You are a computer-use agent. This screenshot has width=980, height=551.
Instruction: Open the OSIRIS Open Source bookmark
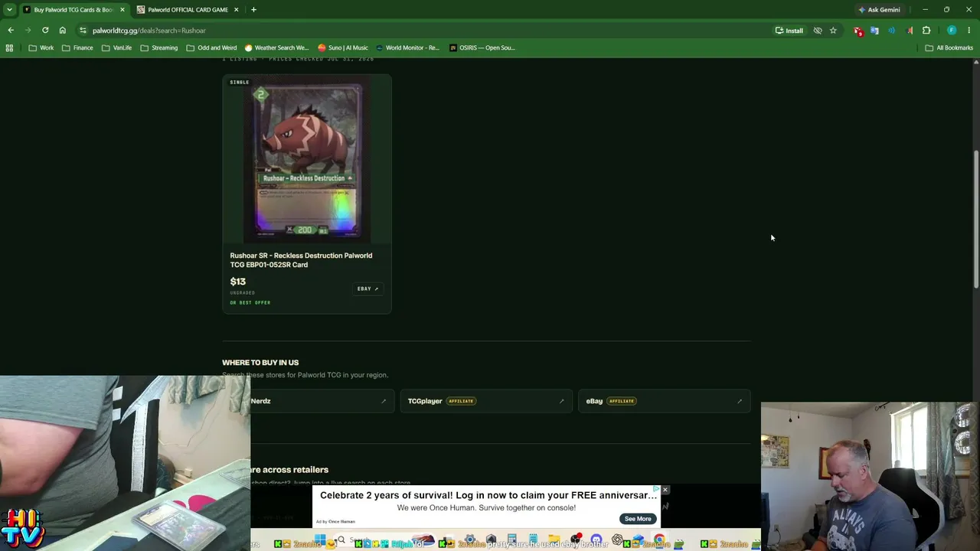pos(482,47)
